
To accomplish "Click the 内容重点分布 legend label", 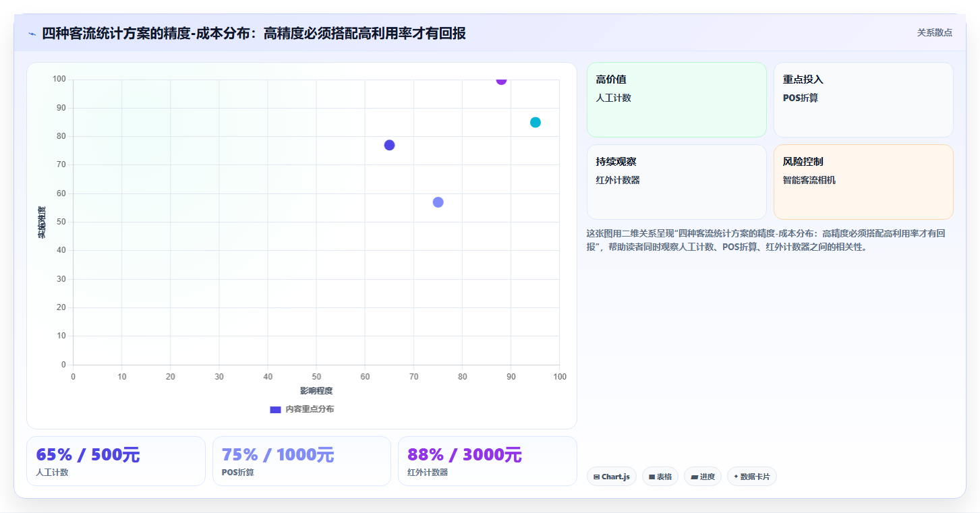I will pyautogui.click(x=309, y=409).
